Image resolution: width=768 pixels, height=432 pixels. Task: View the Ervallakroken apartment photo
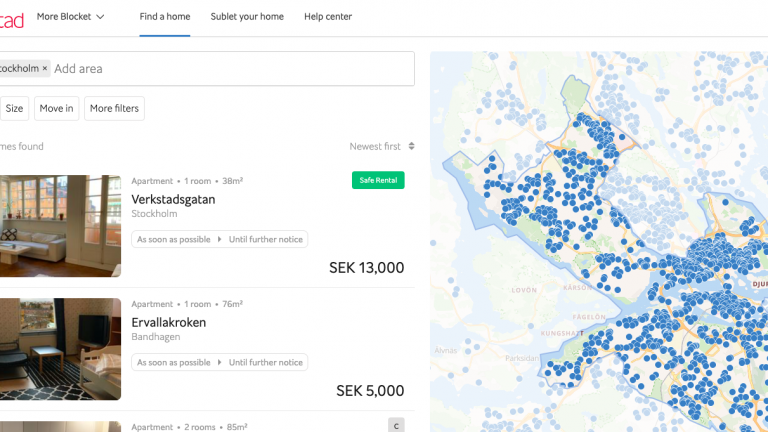point(60,349)
